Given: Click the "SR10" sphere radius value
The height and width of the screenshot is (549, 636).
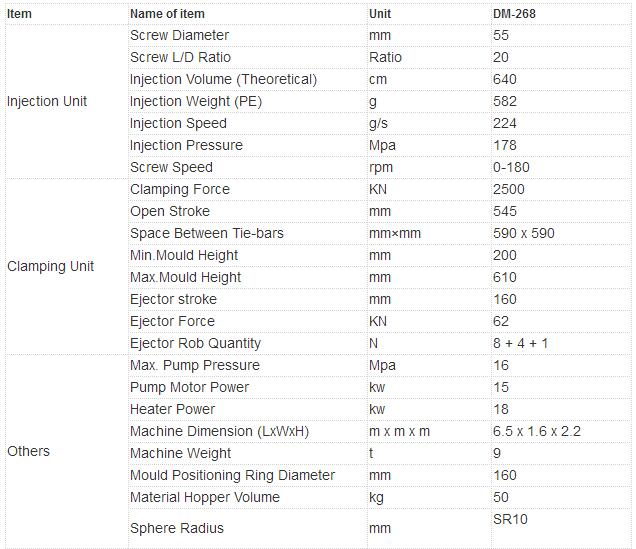Looking at the screenshot, I should pos(512,520).
